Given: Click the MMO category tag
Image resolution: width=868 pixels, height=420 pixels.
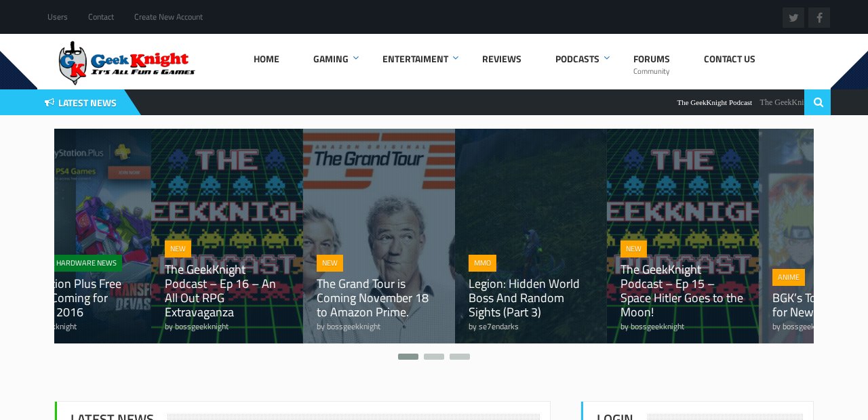Looking at the screenshot, I should tap(482, 263).
